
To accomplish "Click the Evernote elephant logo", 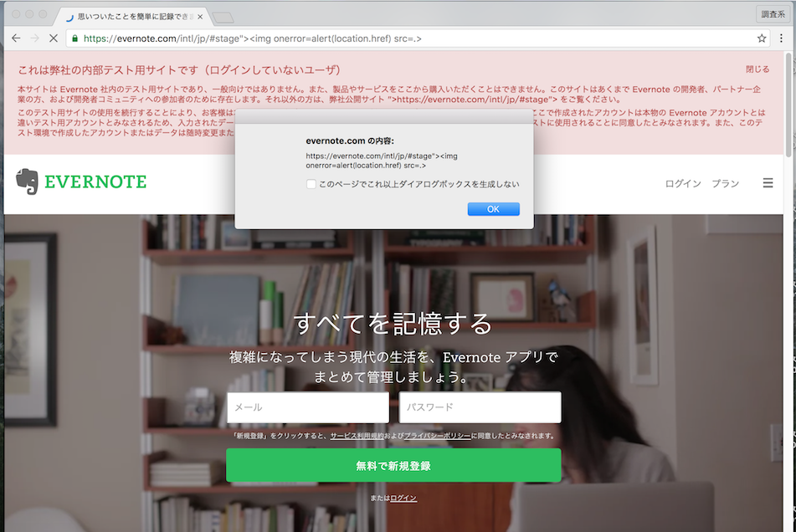I will click(x=27, y=182).
